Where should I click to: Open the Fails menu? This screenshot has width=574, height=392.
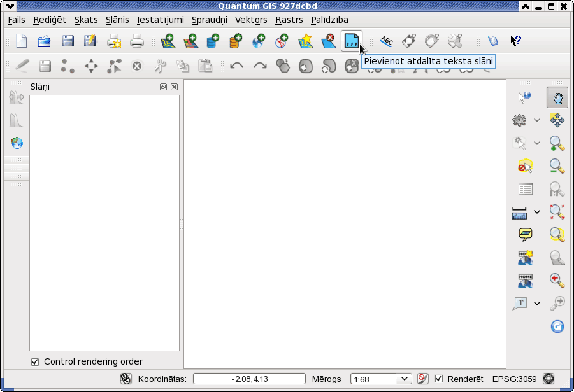pyautogui.click(x=17, y=20)
